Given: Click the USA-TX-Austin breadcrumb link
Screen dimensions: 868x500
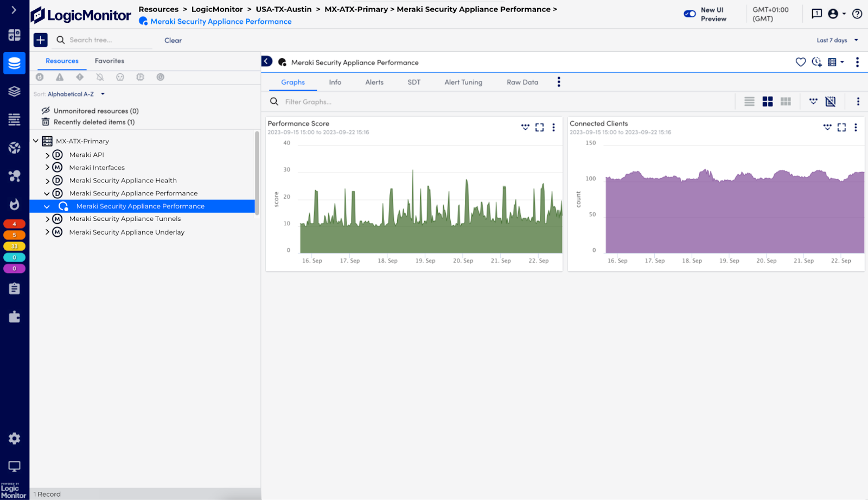Looking at the screenshot, I should click(x=284, y=9).
